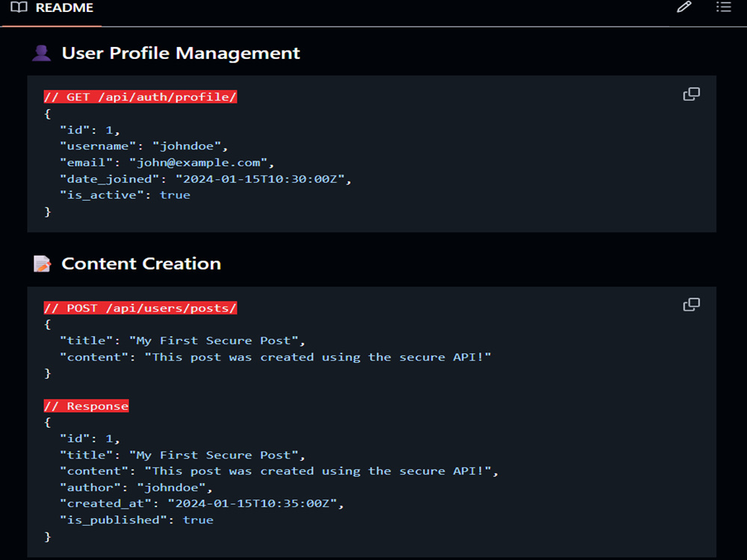
Task: Click the "// POST /api/users/posts/" comment
Action: coord(140,308)
